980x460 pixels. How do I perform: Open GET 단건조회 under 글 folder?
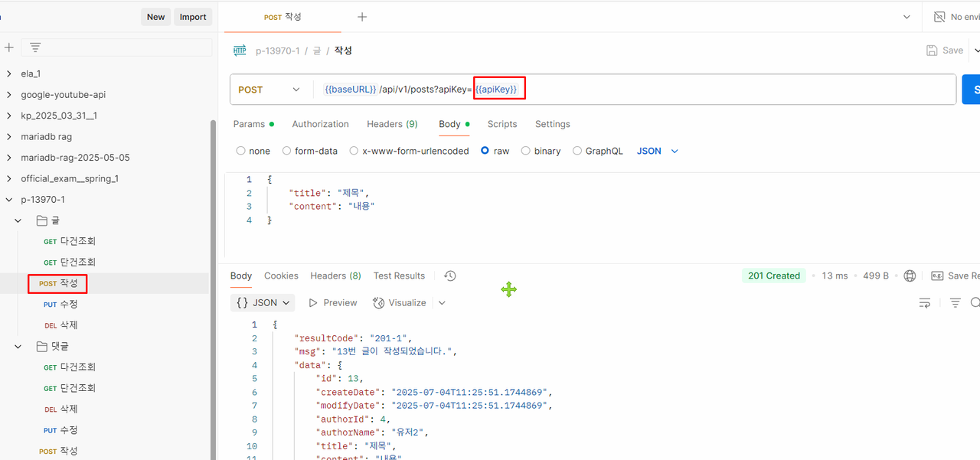[69, 262]
